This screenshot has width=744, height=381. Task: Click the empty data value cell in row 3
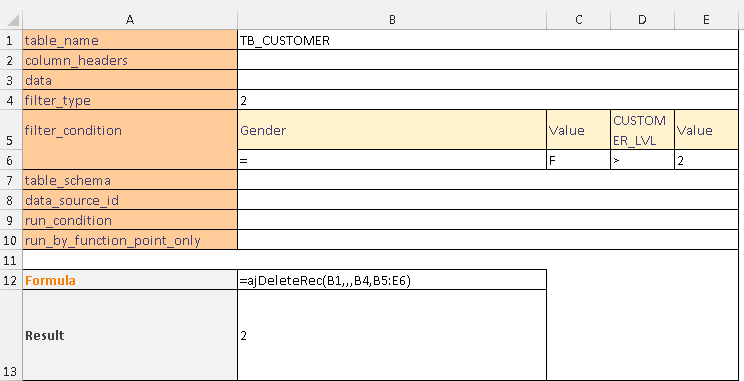(x=488, y=80)
